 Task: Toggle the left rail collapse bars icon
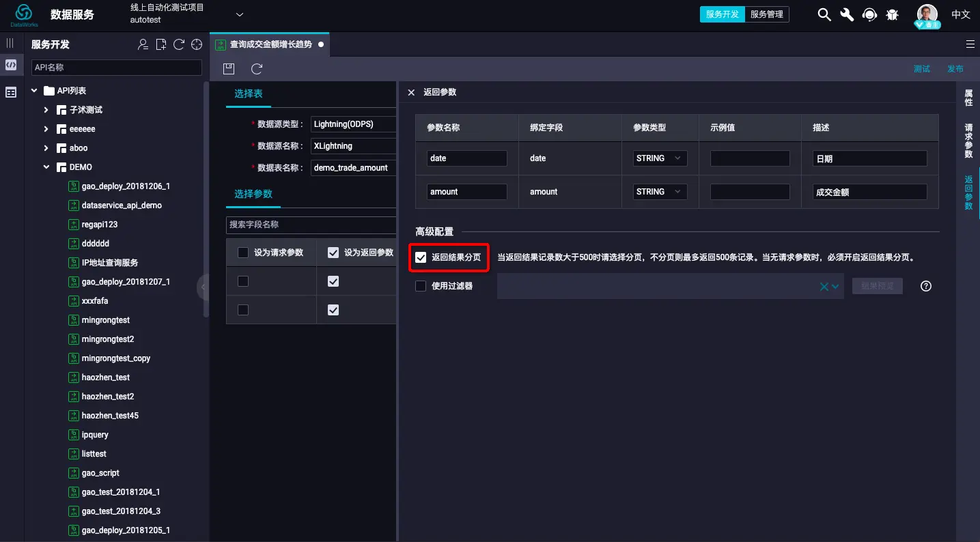(x=10, y=43)
